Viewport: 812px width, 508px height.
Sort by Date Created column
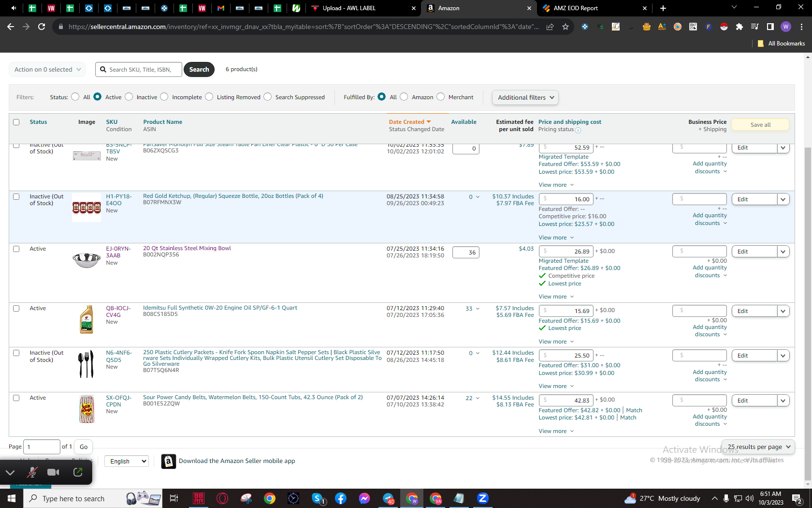coord(409,122)
